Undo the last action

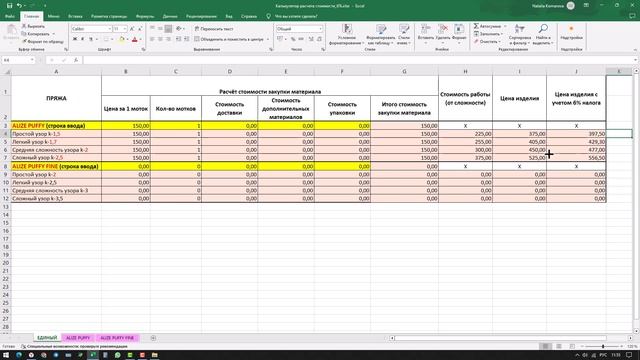click(19, 6)
